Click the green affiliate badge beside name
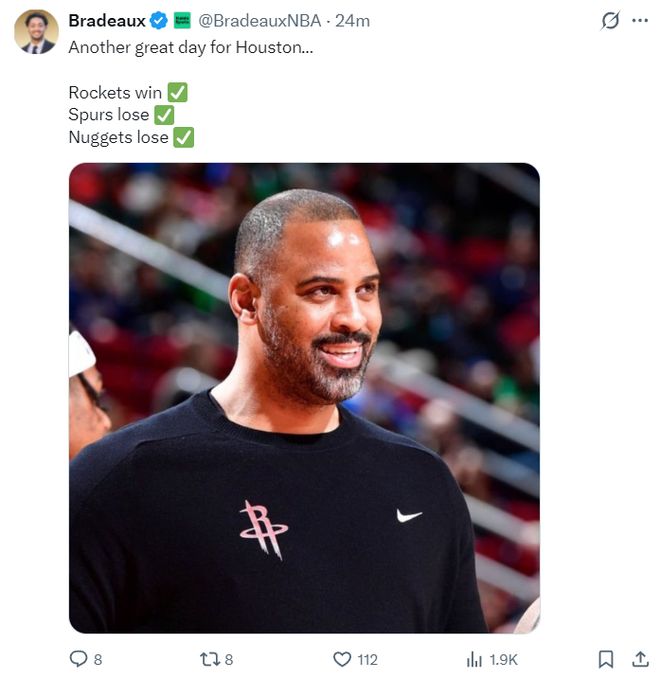The width and height of the screenshot is (660, 679). [x=183, y=21]
